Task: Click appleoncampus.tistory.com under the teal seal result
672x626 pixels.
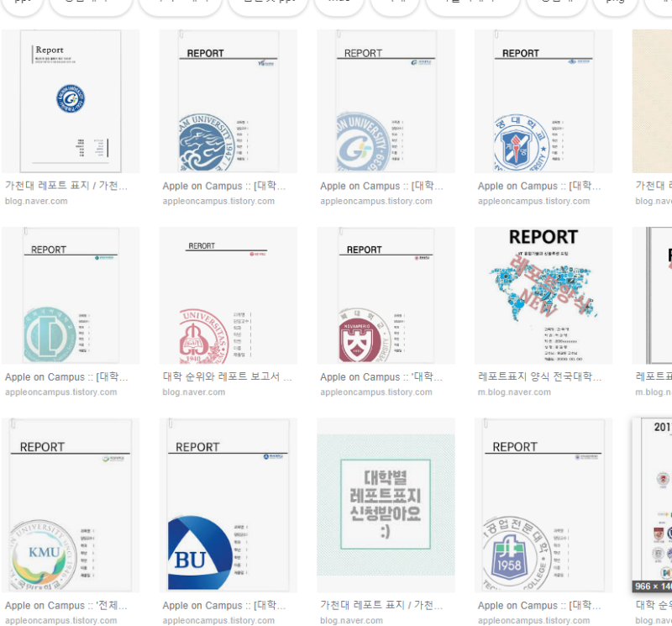Action: click(60, 392)
